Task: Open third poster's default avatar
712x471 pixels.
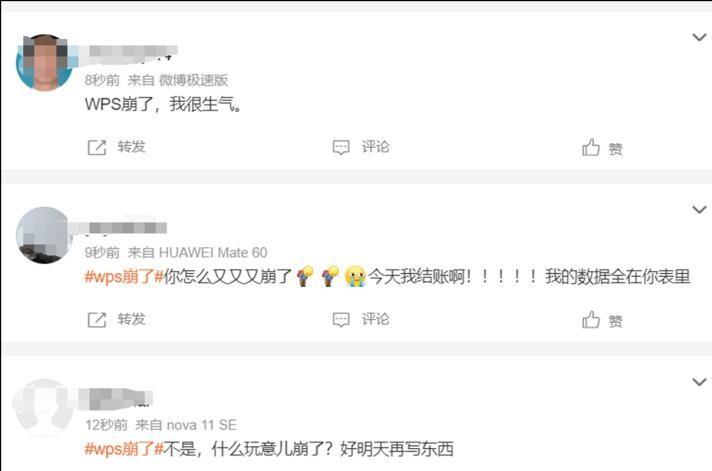Action: [x=44, y=407]
